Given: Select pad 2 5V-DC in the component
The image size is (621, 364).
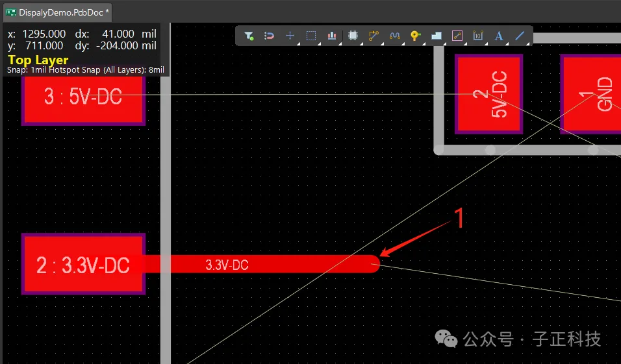Looking at the screenshot, I should 488,94.
